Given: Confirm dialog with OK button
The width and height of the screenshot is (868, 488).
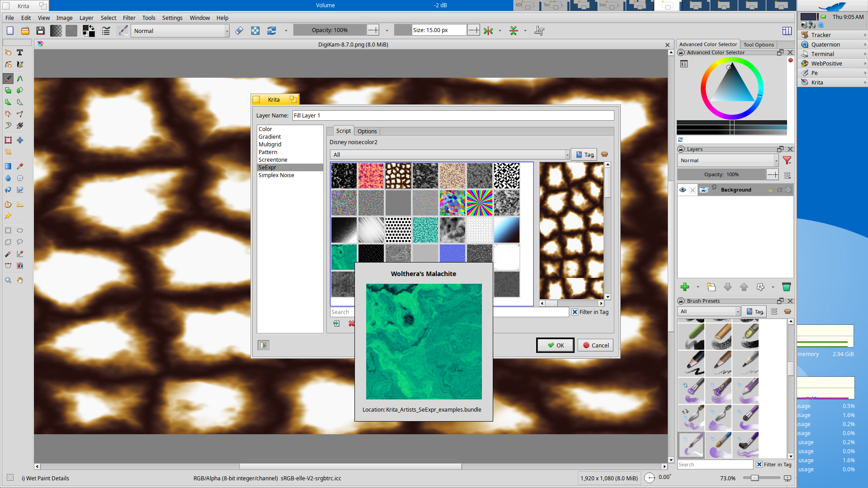Looking at the screenshot, I should pyautogui.click(x=555, y=345).
